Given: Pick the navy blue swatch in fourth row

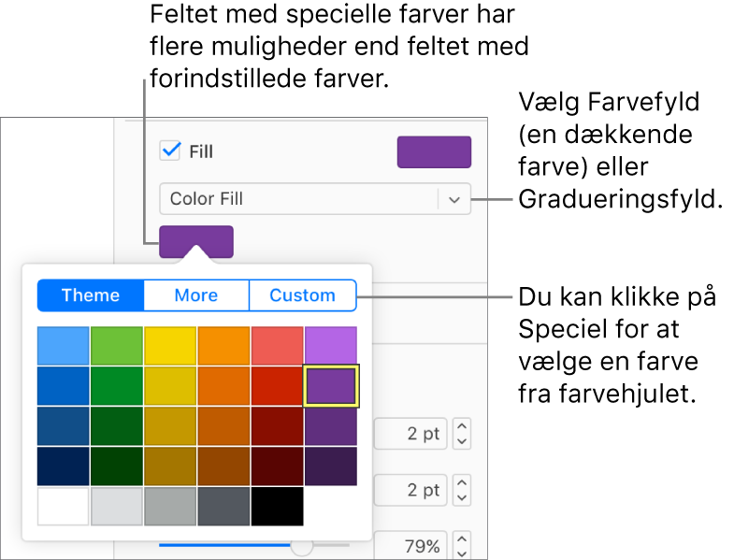Looking at the screenshot, I should tap(64, 467).
